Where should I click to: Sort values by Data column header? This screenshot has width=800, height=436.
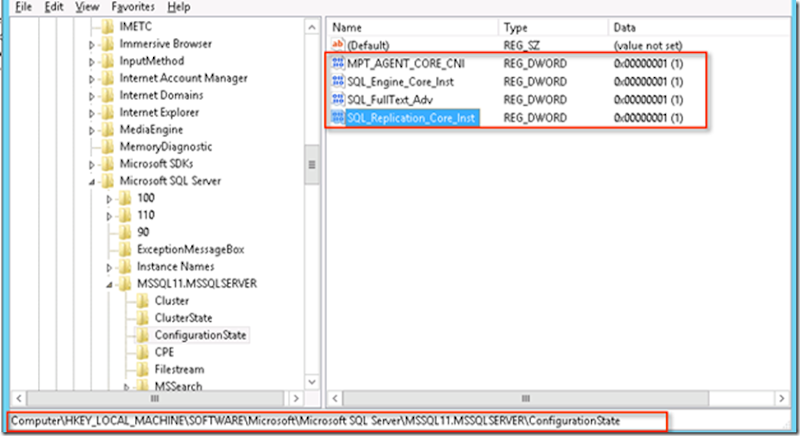tap(699, 28)
